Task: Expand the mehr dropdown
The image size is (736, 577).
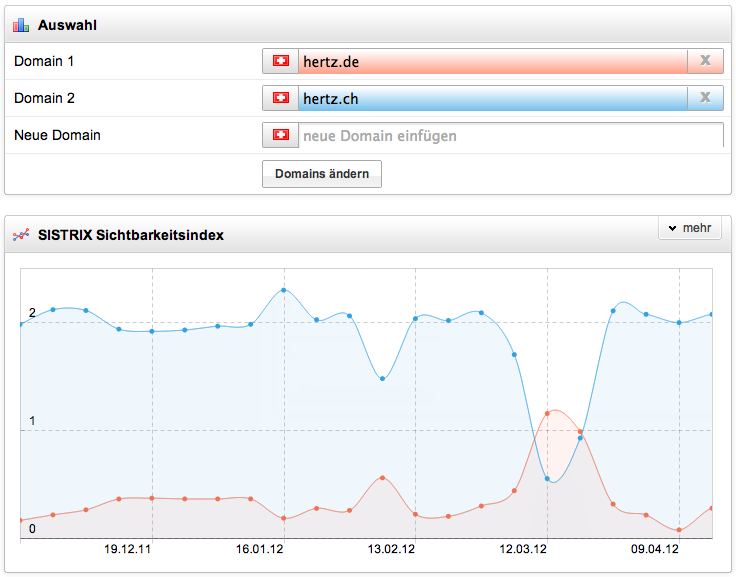Action: tap(689, 229)
